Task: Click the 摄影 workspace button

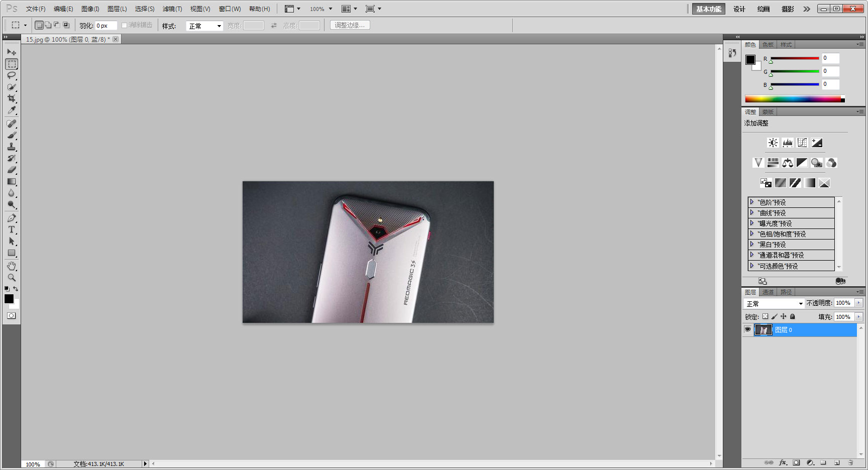Action: (788, 9)
